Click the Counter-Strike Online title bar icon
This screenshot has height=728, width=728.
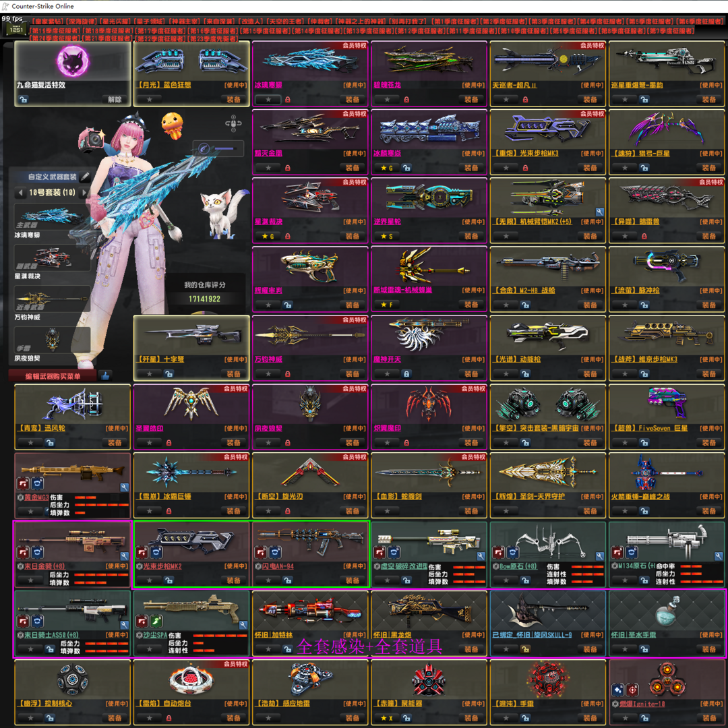5,6
